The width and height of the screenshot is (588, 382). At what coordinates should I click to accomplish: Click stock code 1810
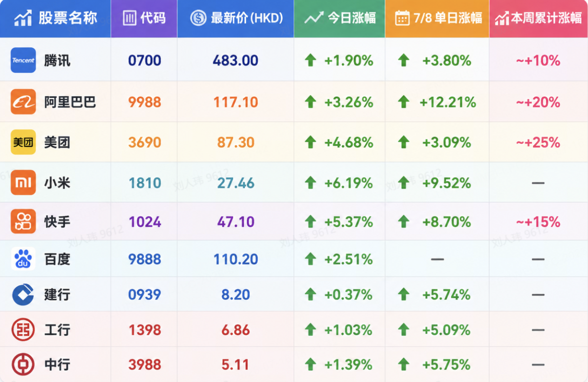tap(144, 183)
